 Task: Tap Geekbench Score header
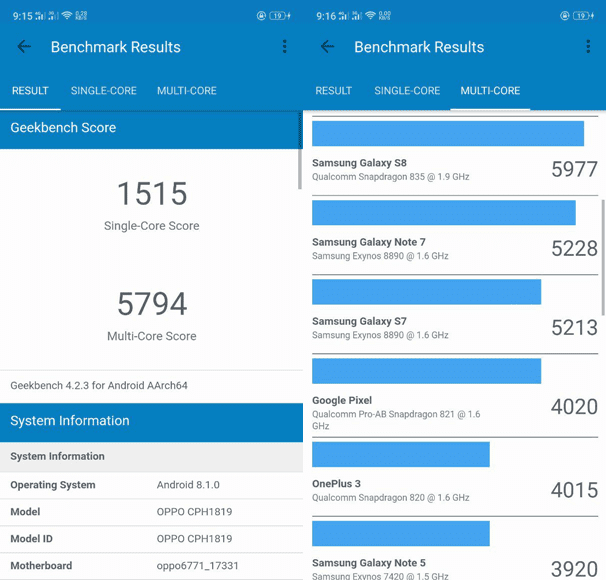pos(150,128)
